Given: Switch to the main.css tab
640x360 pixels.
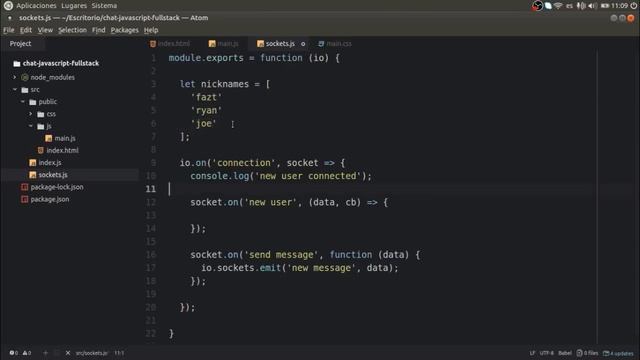Looking at the screenshot, I should tap(335, 44).
